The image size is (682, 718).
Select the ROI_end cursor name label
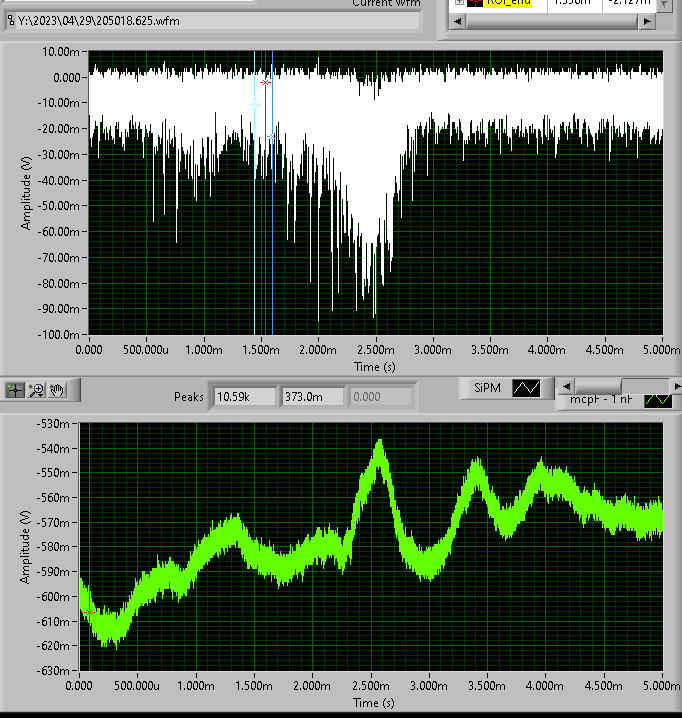508,2
